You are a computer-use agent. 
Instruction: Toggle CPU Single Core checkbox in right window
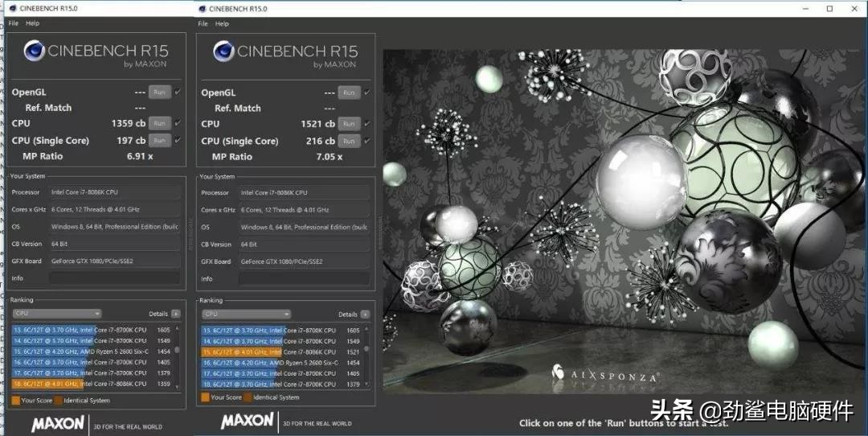(367, 142)
